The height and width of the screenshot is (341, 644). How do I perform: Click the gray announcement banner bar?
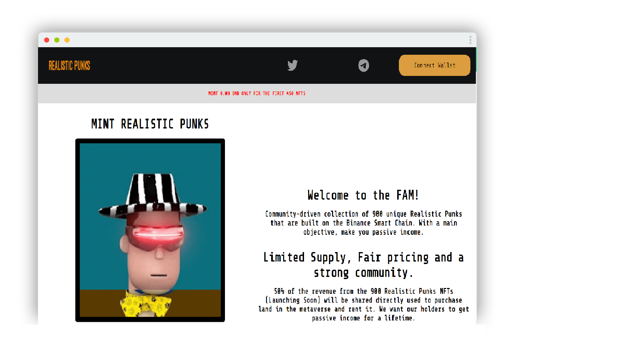pyautogui.click(x=257, y=93)
